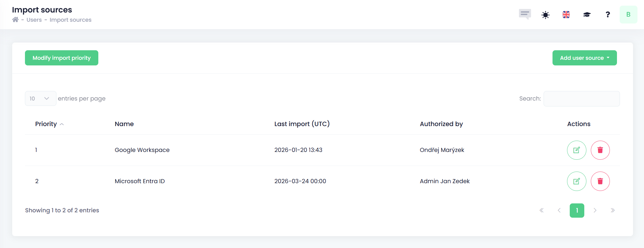The width and height of the screenshot is (644, 248).
Task: Delete the Google Workspace import source
Action: click(600, 150)
